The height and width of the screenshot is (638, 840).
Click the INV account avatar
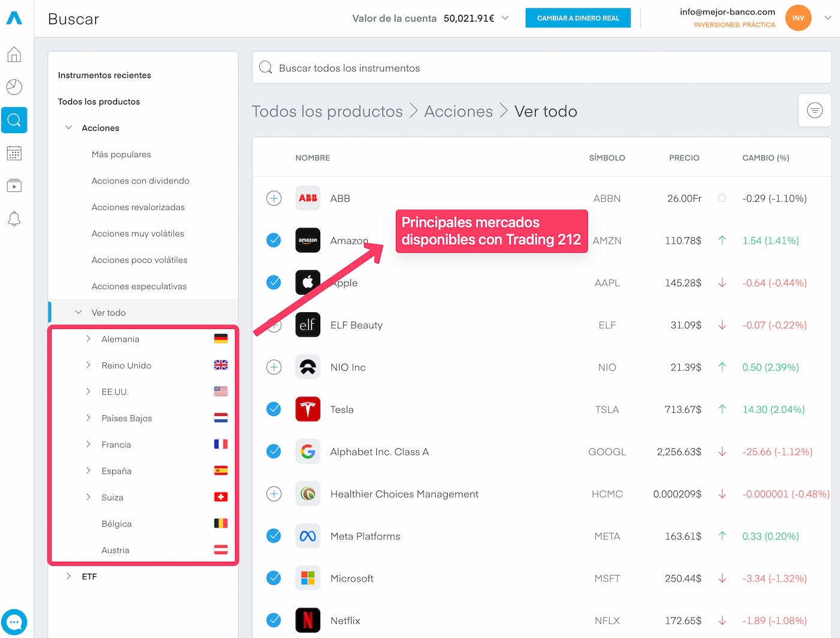click(798, 18)
